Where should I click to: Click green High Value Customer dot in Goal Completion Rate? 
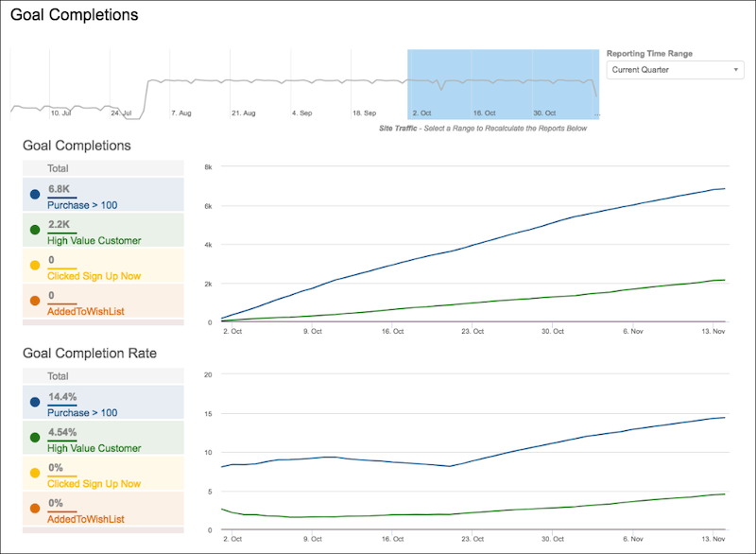35,438
